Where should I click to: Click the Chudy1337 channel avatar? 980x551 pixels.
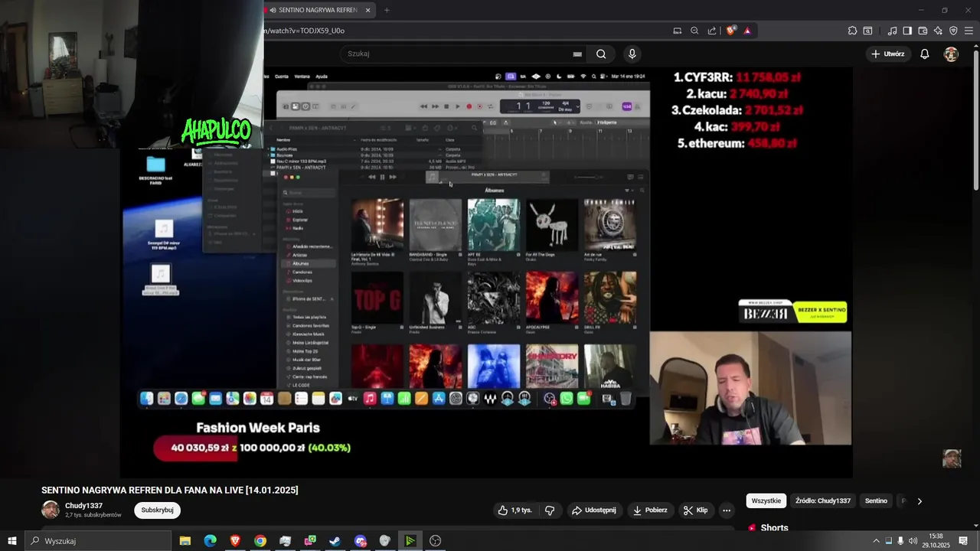click(x=51, y=510)
